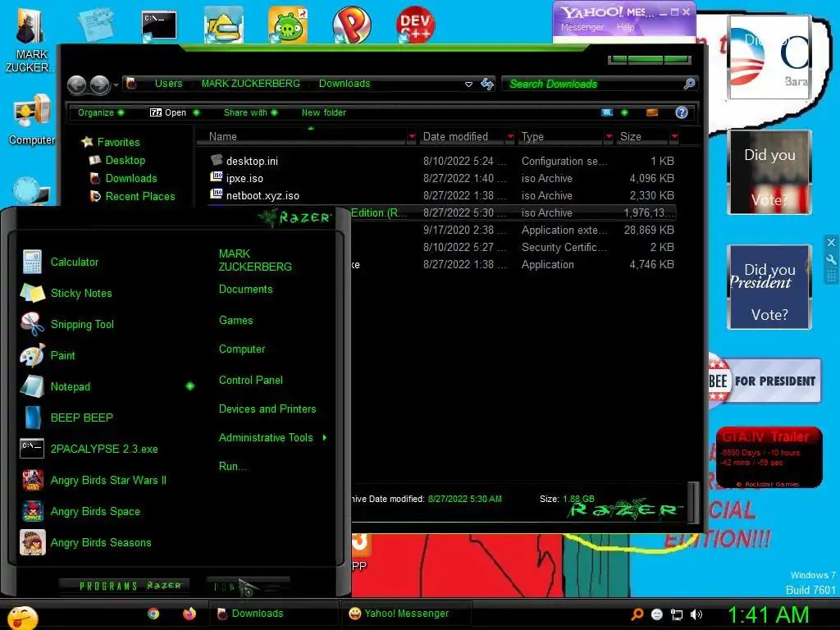Open Devices and Printers
840x630 pixels.
[x=267, y=409]
